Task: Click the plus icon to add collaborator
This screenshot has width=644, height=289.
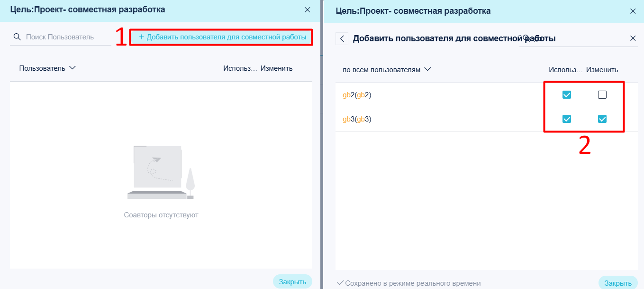Action: [x=141, y=37]
